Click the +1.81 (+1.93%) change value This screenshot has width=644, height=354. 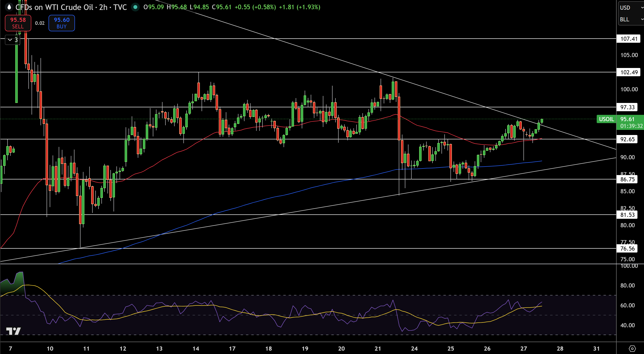pos(300,7)
